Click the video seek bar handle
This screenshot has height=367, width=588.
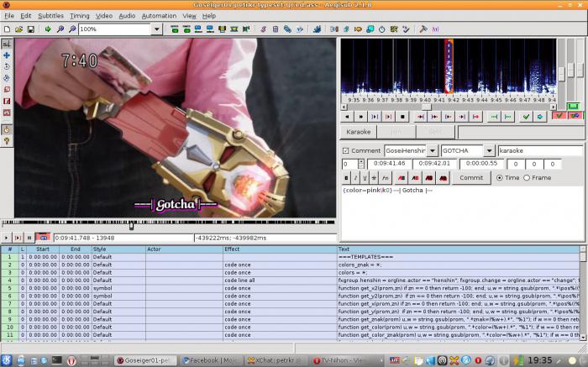point(131,225)
